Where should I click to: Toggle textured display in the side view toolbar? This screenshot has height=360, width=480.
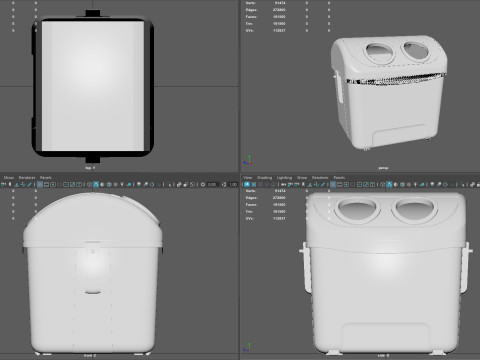tap(409, 184)
